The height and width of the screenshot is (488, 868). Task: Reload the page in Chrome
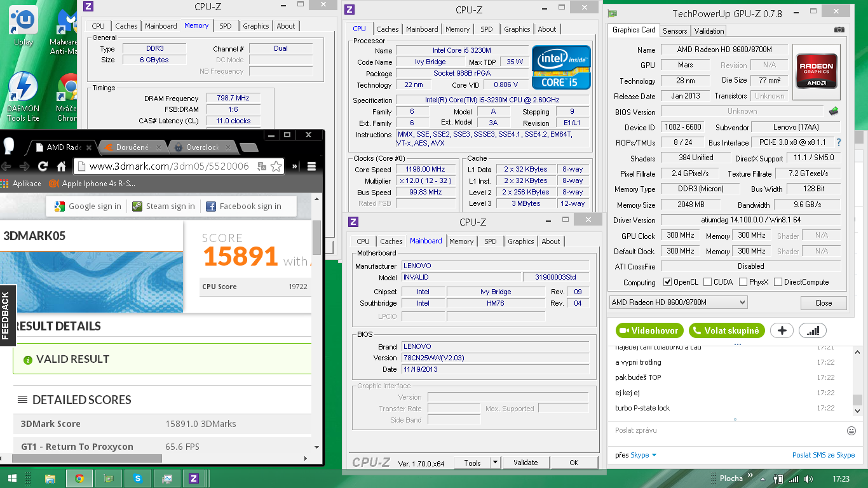(43, 166)
